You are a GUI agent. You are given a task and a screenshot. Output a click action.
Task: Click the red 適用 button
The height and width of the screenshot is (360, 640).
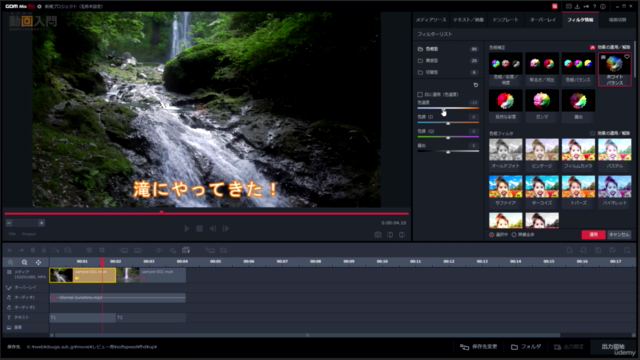pyautogui.click(x=593, y=235)
